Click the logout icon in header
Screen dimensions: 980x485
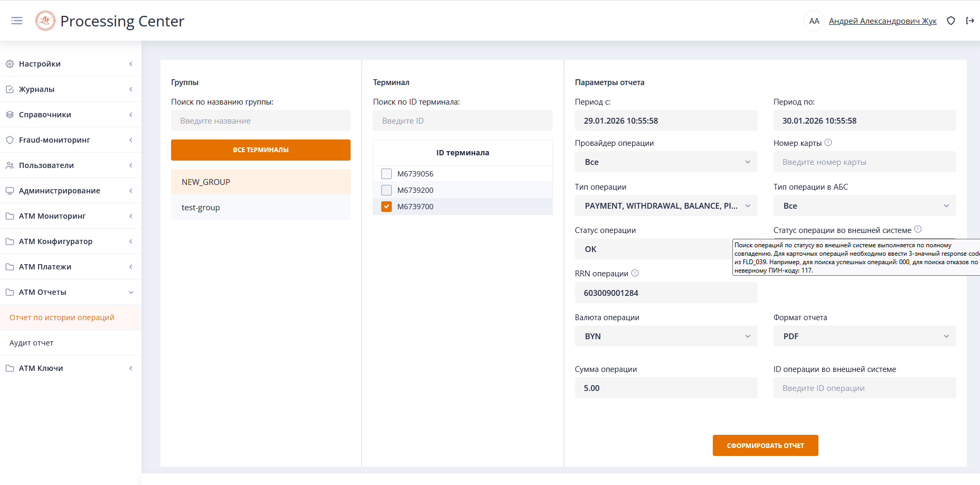(970, 21)
